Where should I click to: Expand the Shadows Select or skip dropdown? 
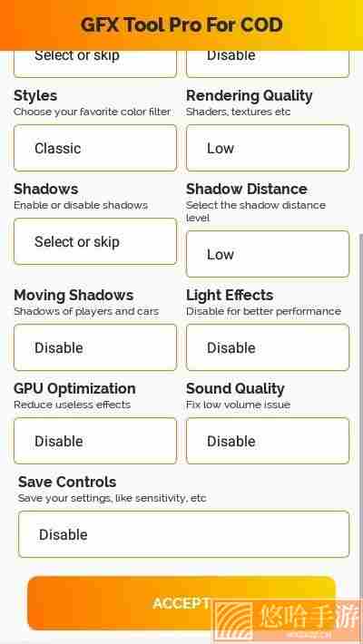pyautogui.click(x=95, y=241)
